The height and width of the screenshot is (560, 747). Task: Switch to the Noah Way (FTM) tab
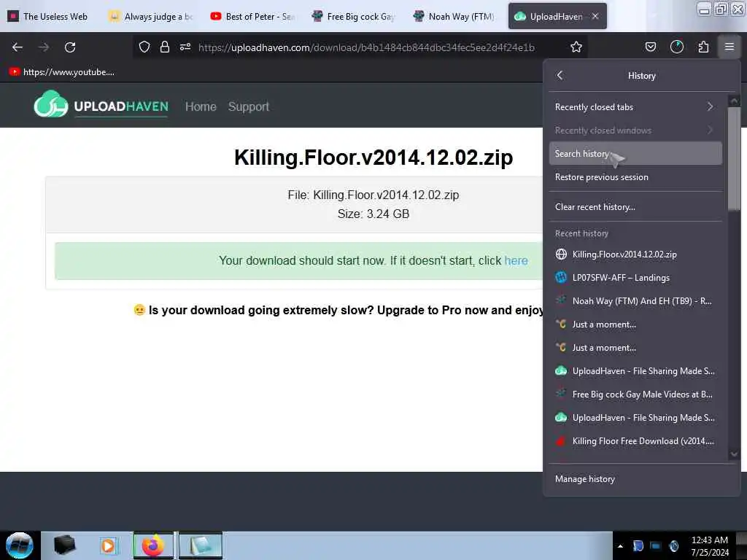tap(456, 16)
